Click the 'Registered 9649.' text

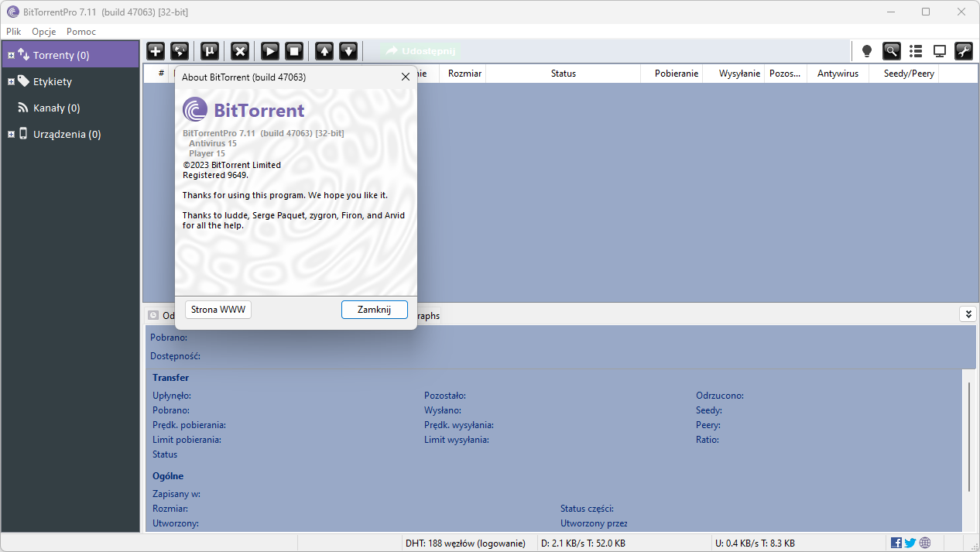(x=216, y=175)
